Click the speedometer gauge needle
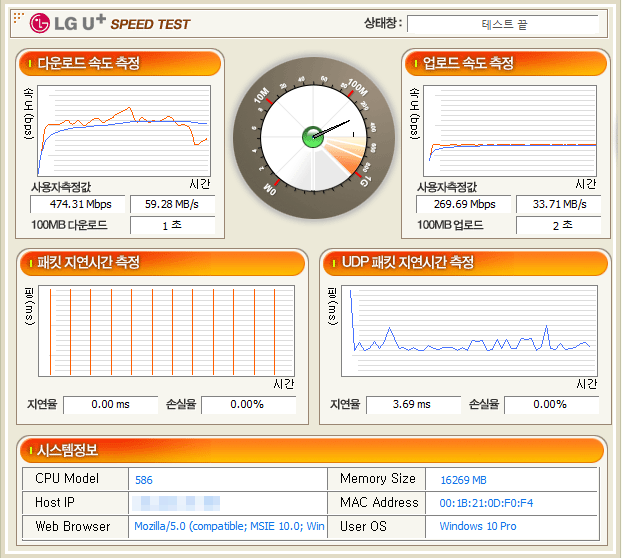Viewport: 622px width, 558px height. pyautogui.click(x=333, y=127)
